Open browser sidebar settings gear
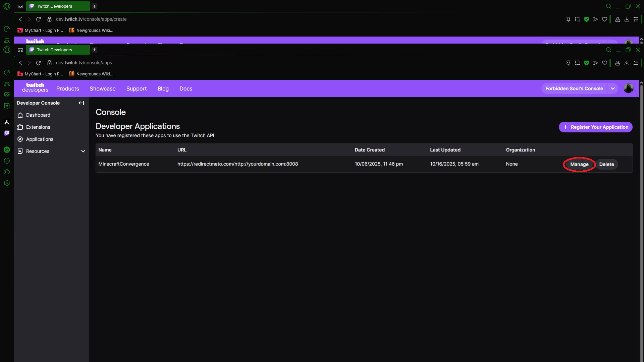The height and width of the screenshot is (362, 644). (x=7, y=183)
